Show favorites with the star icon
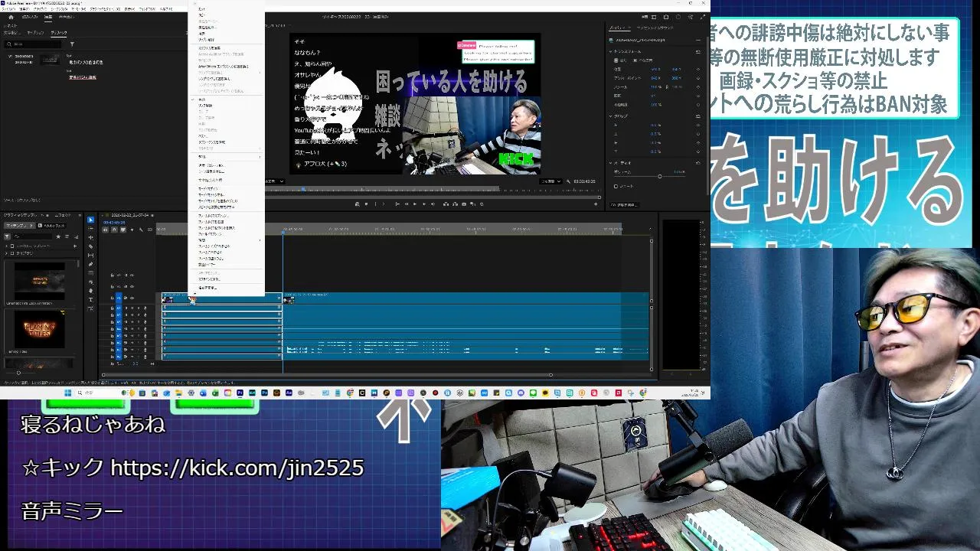Screen dimensions: 980x551 [x=58, y=236]
